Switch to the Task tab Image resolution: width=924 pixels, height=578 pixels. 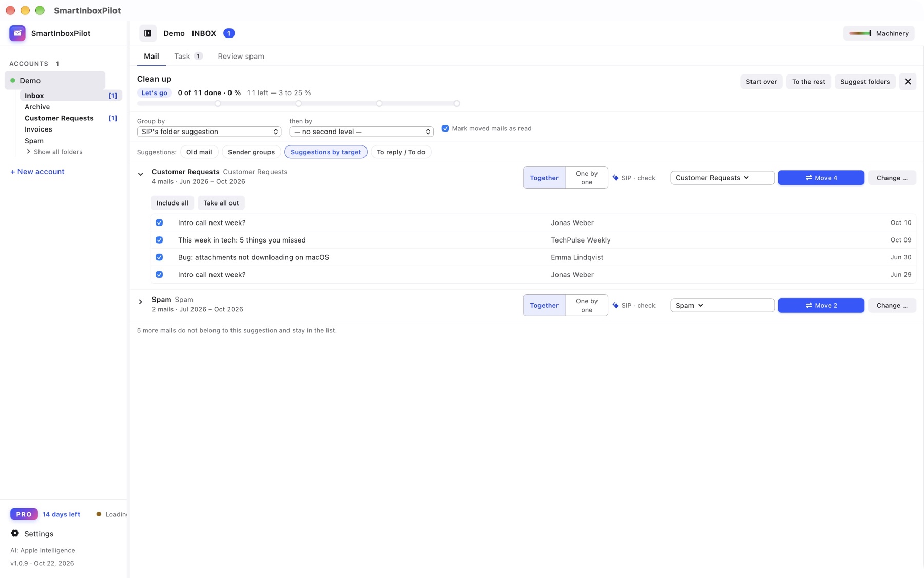[x=188, y=57]
